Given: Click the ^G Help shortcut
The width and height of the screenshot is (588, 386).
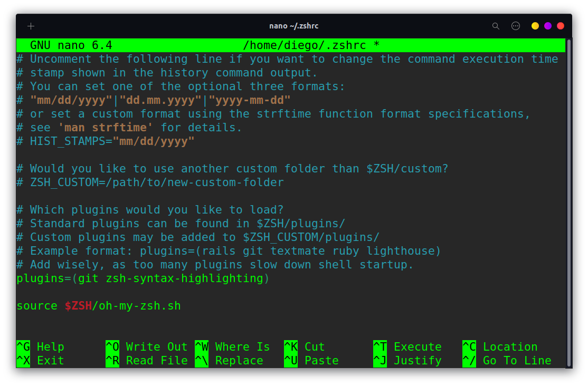Looking at the screenshot, I should tap(41, 346).
